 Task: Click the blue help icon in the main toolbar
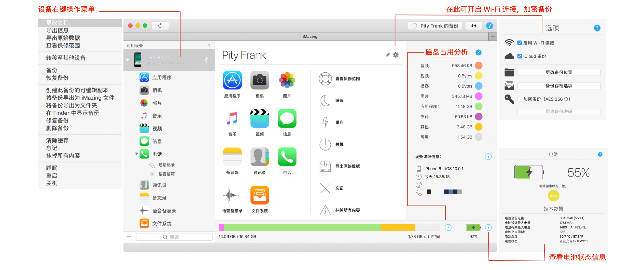click(489, 26)
